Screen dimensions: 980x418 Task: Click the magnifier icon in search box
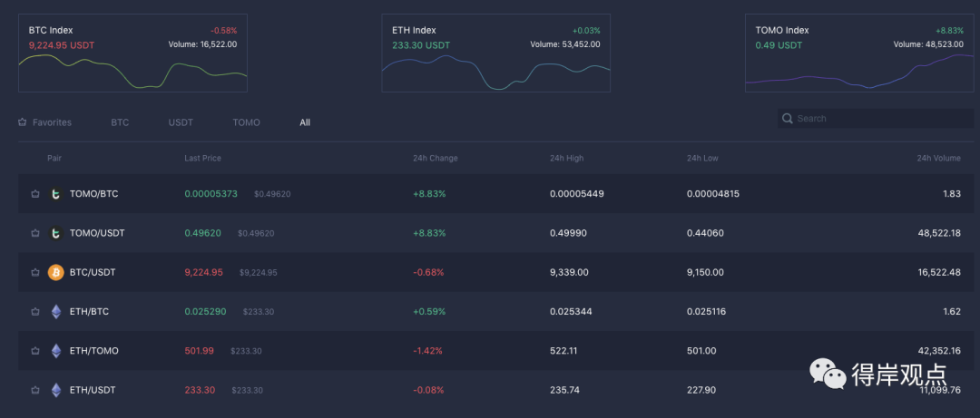click(788, 119)
